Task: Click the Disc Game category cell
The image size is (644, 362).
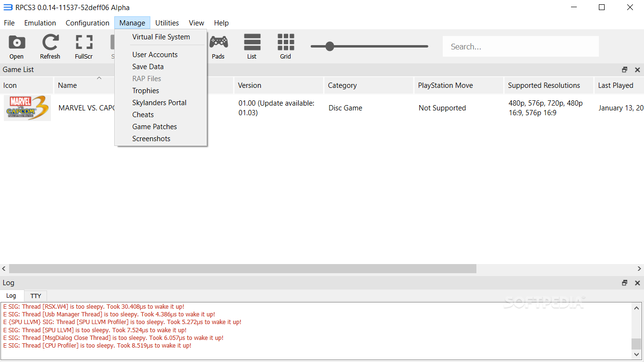Action: click(345, 108)
